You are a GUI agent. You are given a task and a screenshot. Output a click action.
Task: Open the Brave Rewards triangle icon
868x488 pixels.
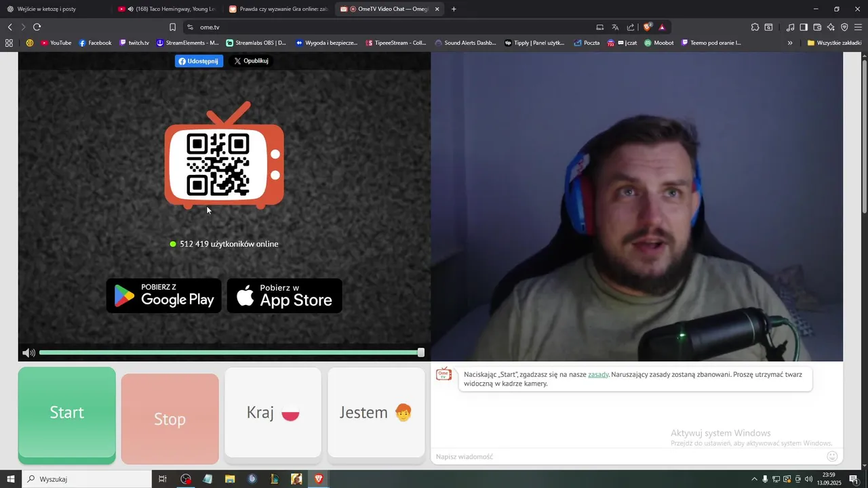pos(662,27)
